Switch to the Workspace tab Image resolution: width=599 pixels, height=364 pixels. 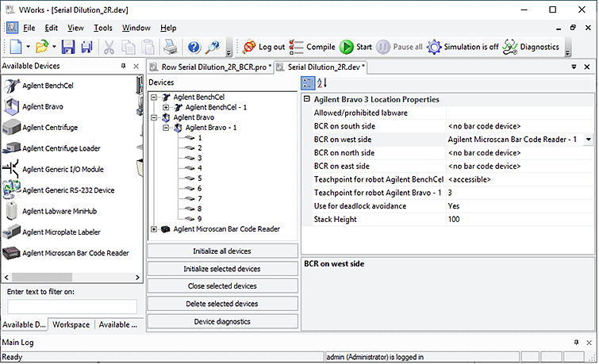click(71, 324)
